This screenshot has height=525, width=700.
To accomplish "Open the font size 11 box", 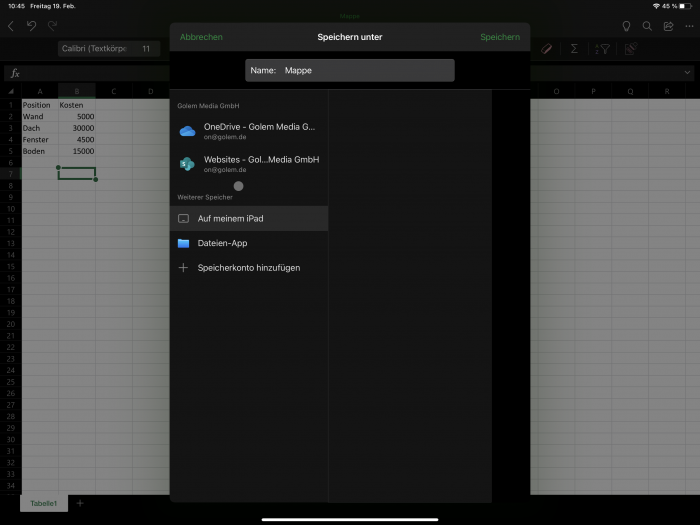I will 146,48.
